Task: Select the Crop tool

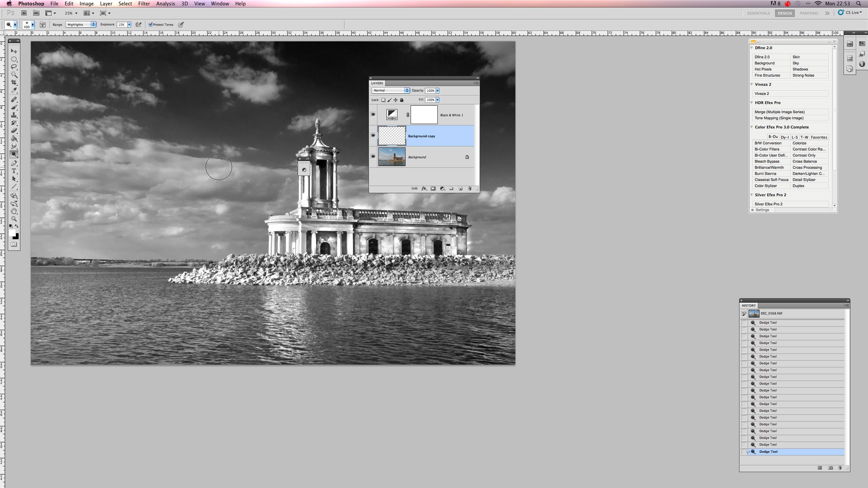Action: pos(14,82)
